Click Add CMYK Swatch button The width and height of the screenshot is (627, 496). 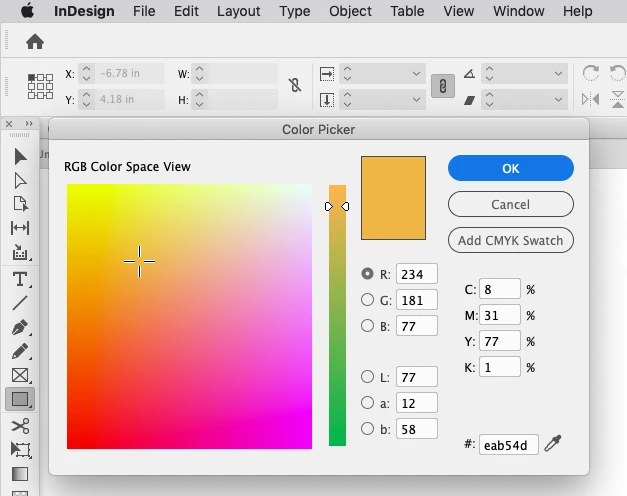coord(511,240)
